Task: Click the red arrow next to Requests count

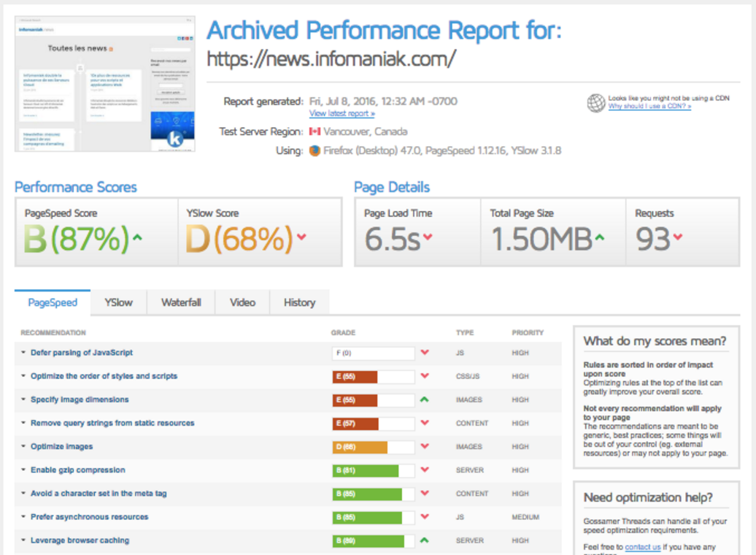Action: coord(678,237)
